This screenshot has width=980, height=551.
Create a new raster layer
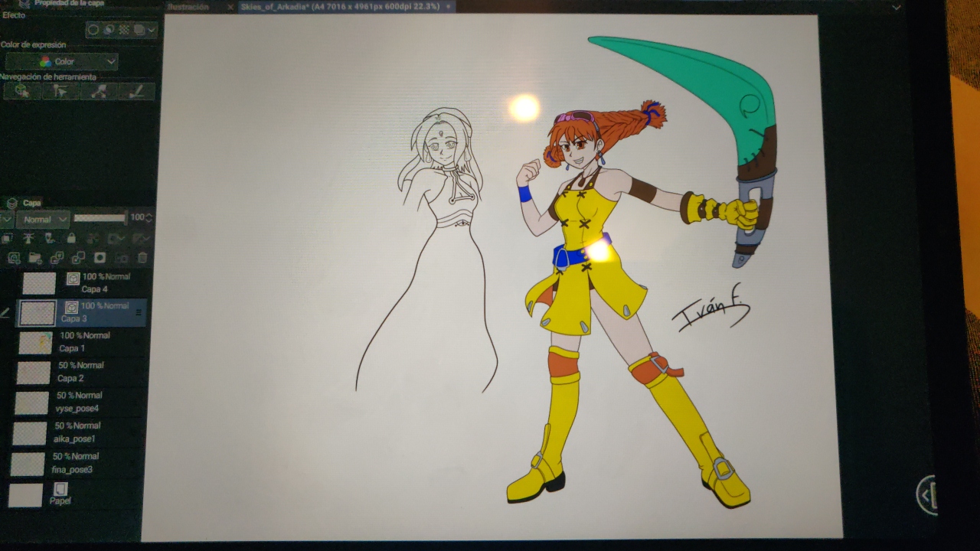coord(14,258)
